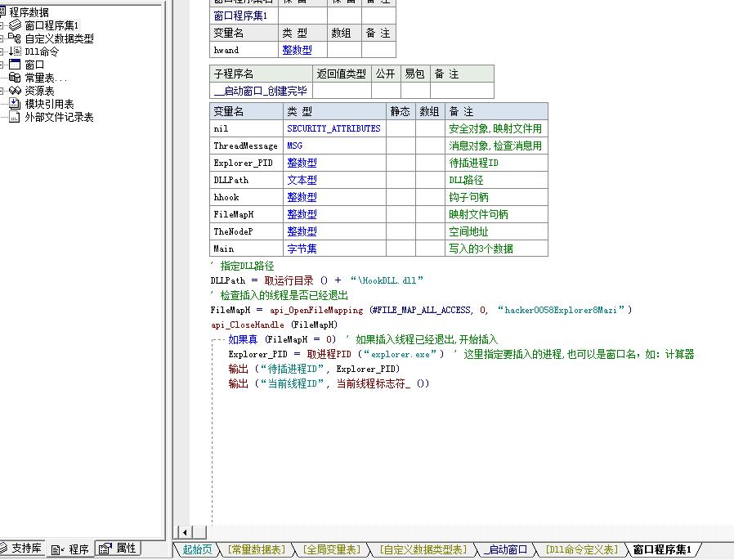Click the 输出 ("待插进程ID") code line
This screenshot has height=560, width=734.
(314, 369)
